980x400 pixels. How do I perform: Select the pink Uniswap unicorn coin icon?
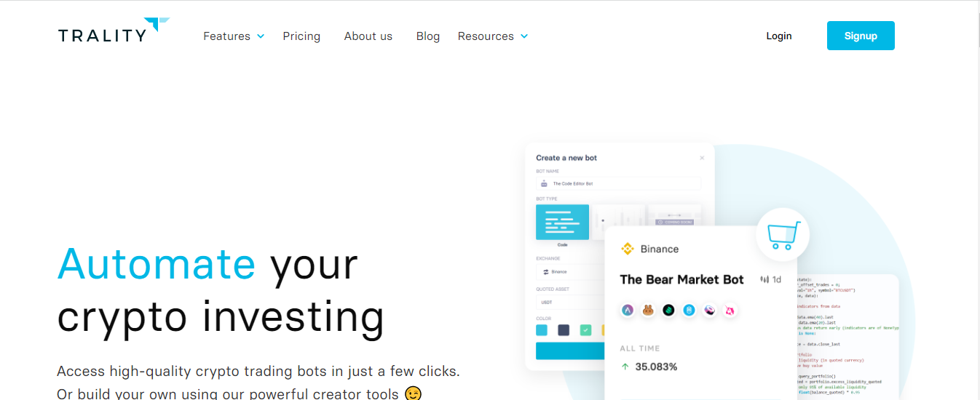730,311
